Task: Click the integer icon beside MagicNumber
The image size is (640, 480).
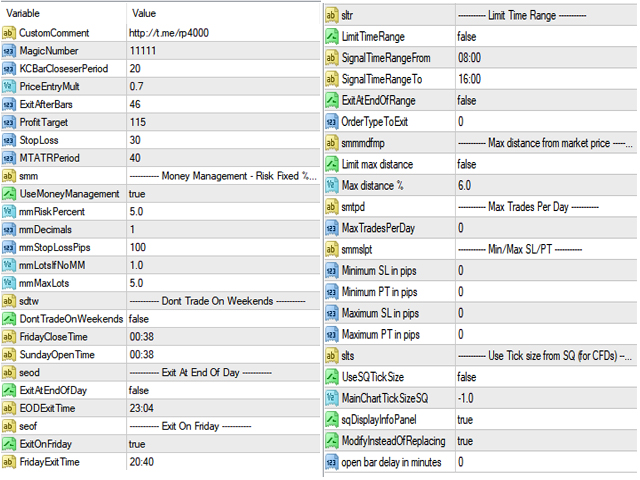Action: (9, 51)
